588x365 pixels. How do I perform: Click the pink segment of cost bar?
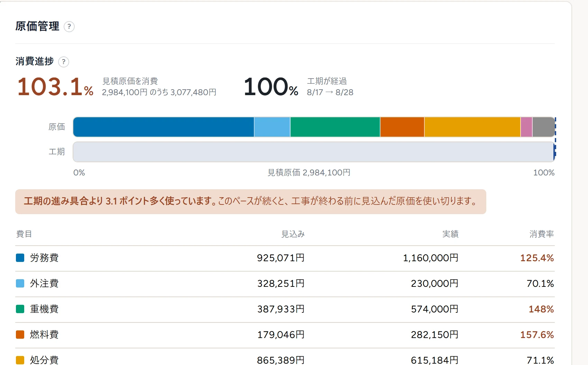526,127
